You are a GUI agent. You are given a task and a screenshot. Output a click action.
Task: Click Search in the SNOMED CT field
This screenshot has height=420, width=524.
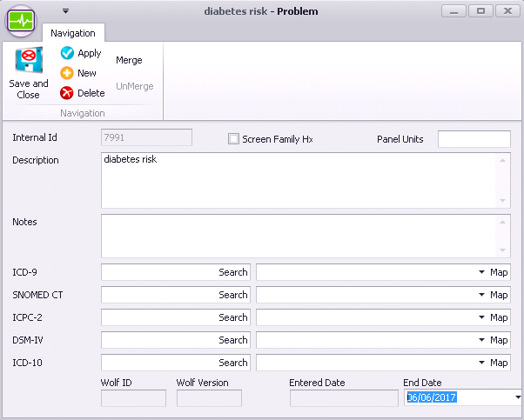coord(233,295)
